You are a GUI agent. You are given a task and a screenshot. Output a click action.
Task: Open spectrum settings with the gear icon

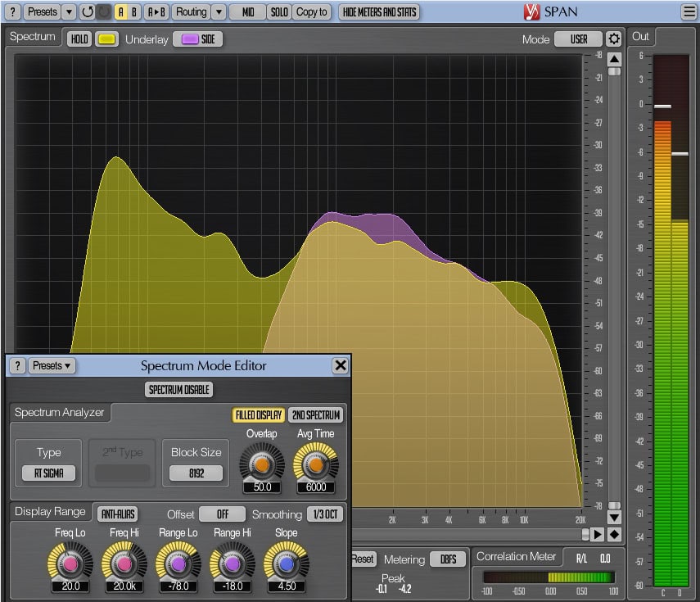(614, 38)
